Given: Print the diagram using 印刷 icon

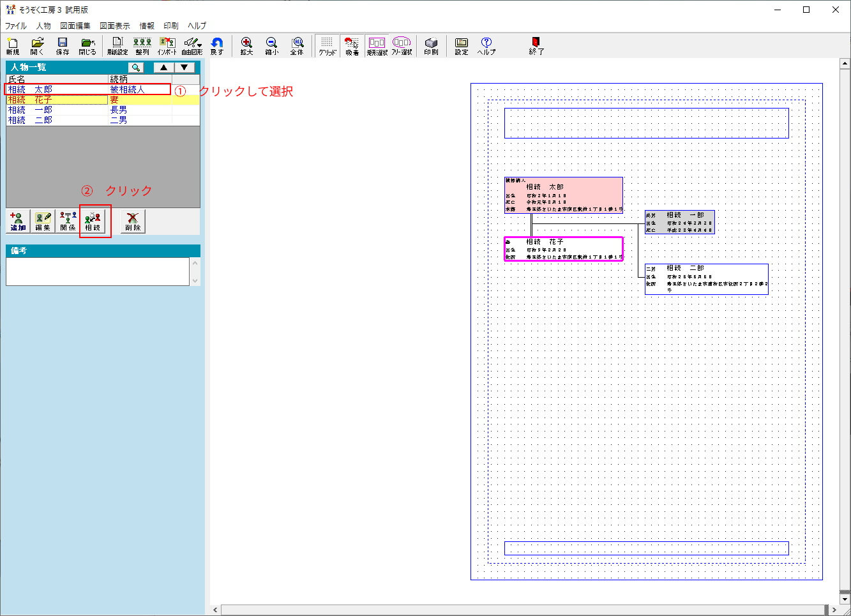Looking at the screenshot, I should click(x=431, y=46).
